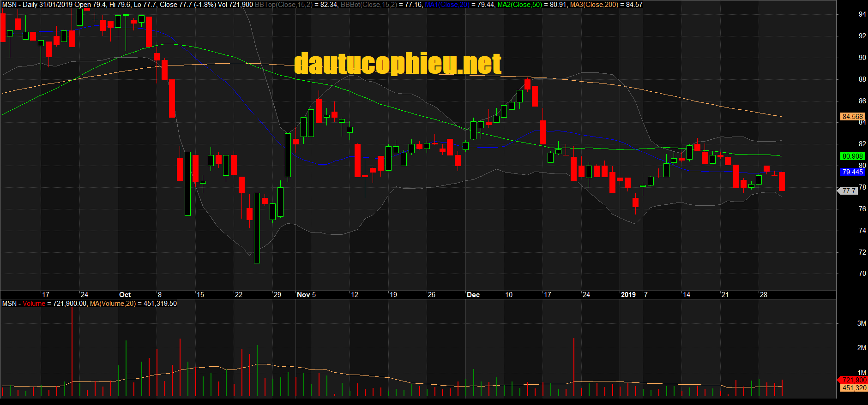868x405 pixels.
Task: Select the red Volume label in lower pane
Action: point(34,304)
